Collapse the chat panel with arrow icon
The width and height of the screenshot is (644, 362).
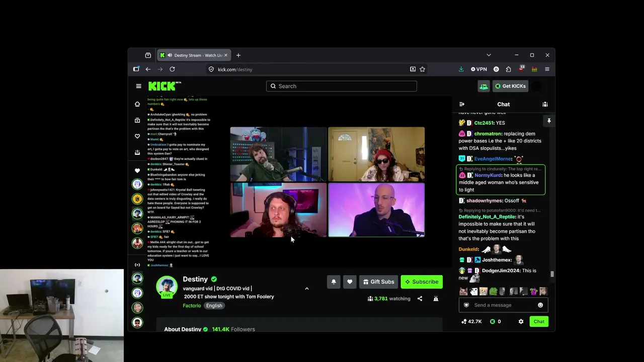(x=462, y=105)
